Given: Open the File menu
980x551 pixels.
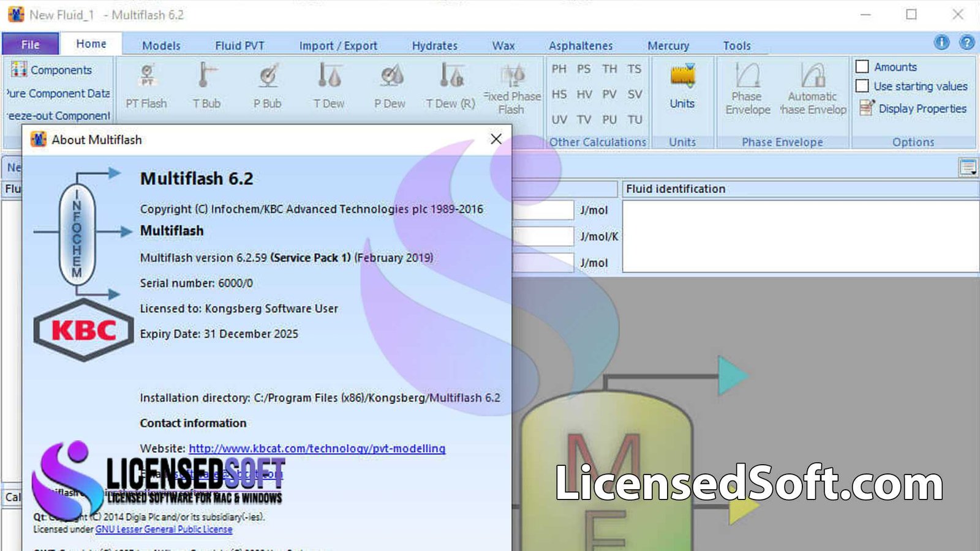Looking at the screenshot, I should [x=31, y=44].
